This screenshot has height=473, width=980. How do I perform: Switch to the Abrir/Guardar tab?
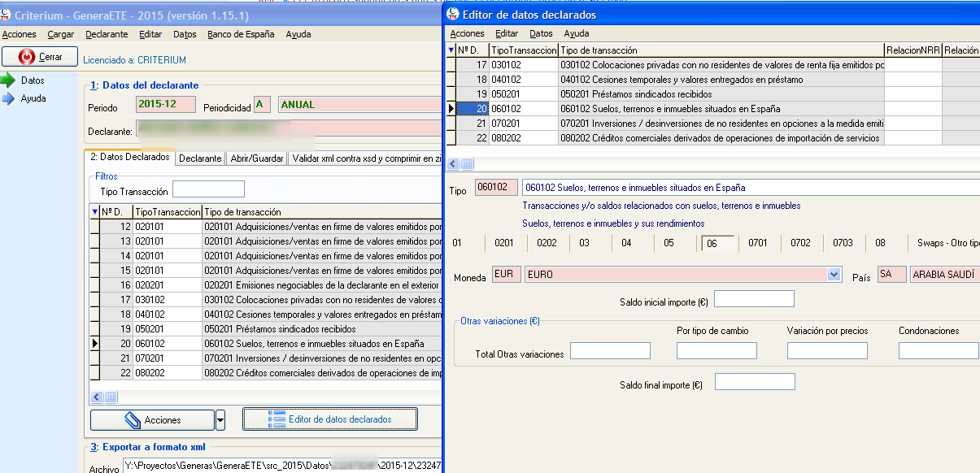[x=257, y=158]
